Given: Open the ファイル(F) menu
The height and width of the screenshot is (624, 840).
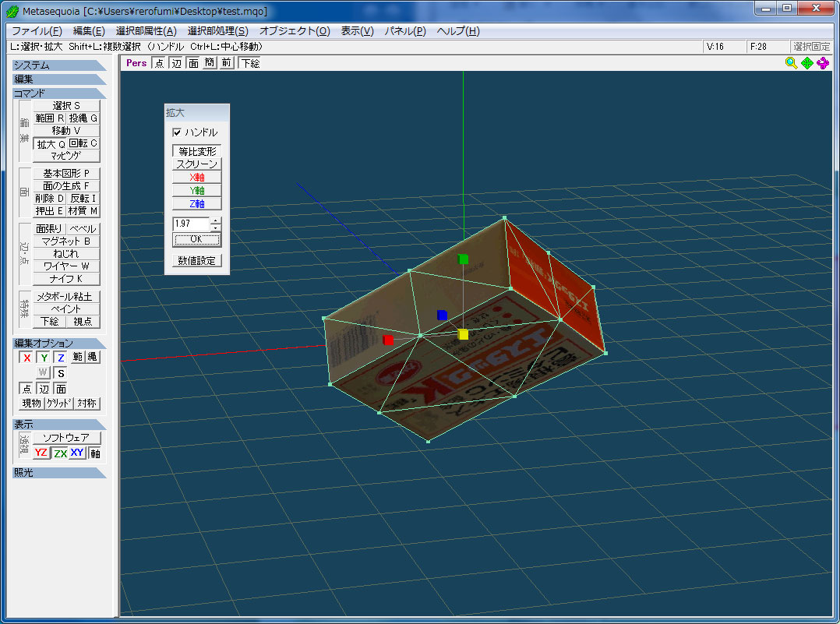Looking at the screenshot, I should 37,31.
